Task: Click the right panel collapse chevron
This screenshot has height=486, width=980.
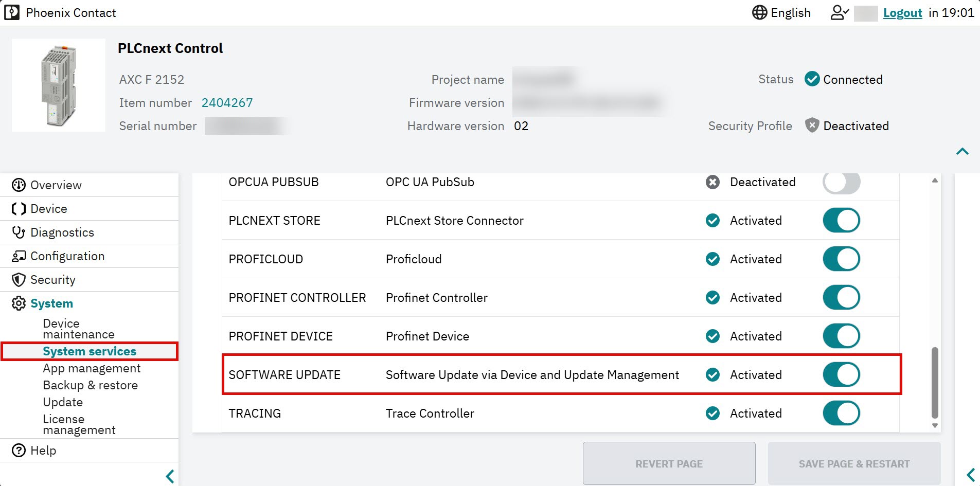Action: coord(971,475)
